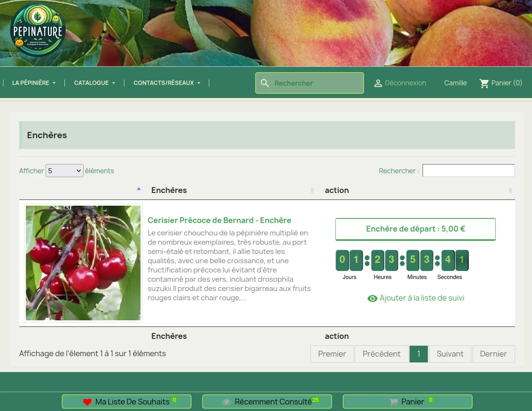The image size is (532, 411).
Task: Open the shopping cart icon in header
Action: click(484, 83)
